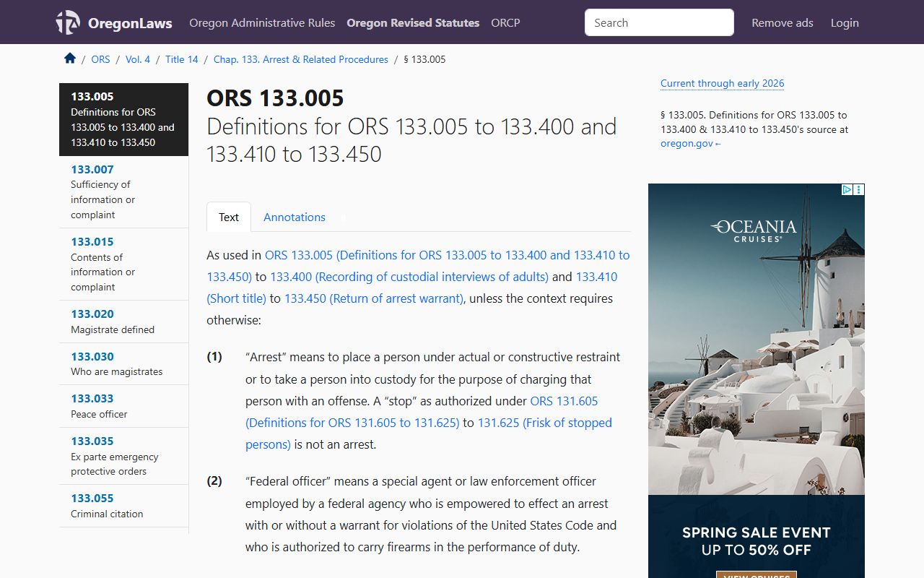Open the Title 14 breadcrumb link
The width and height of the screenshot is (924, 578).
click(182, 59)
